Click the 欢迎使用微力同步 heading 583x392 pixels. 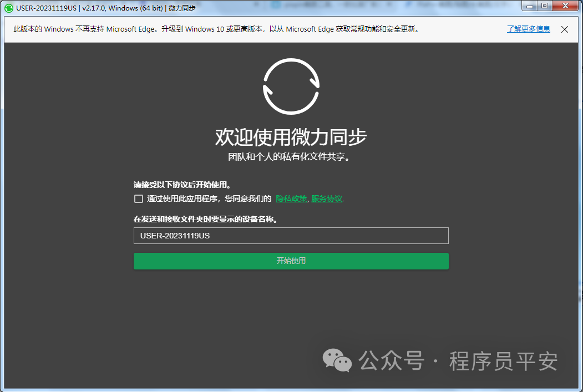pos(291,137)
